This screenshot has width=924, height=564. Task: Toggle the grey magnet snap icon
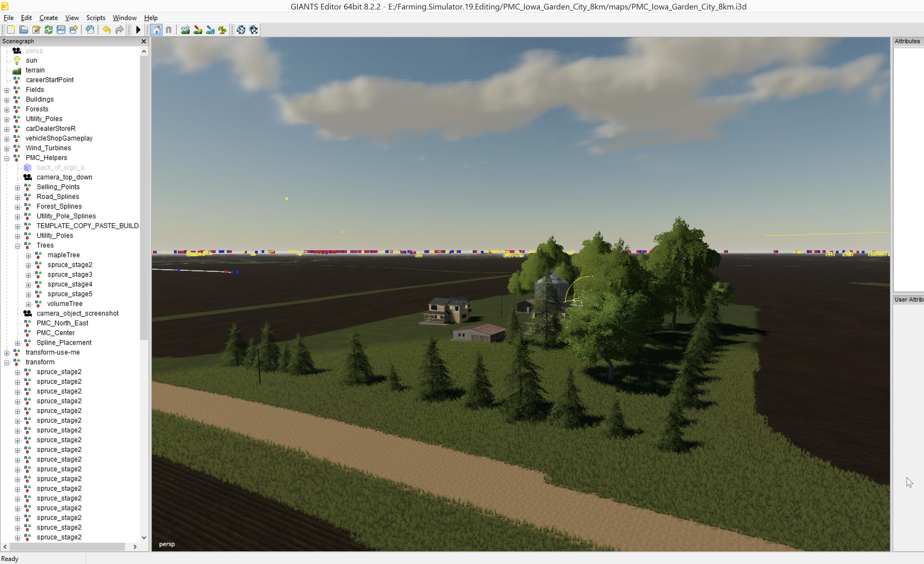pyautogui.click(x=169, y=30)
